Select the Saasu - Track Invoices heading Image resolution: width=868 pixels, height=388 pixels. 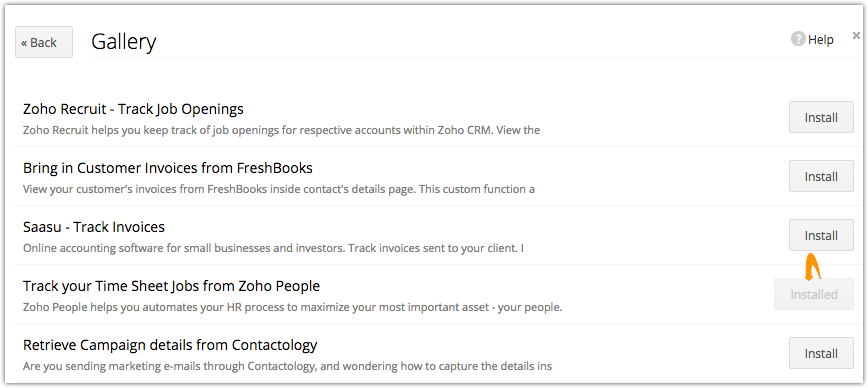coord(94,227)
